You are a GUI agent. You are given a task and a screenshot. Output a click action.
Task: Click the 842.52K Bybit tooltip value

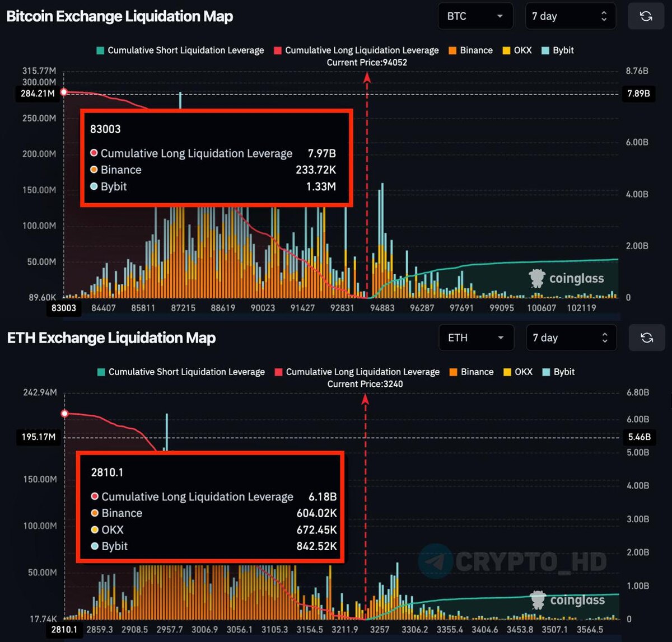point(316,546)
